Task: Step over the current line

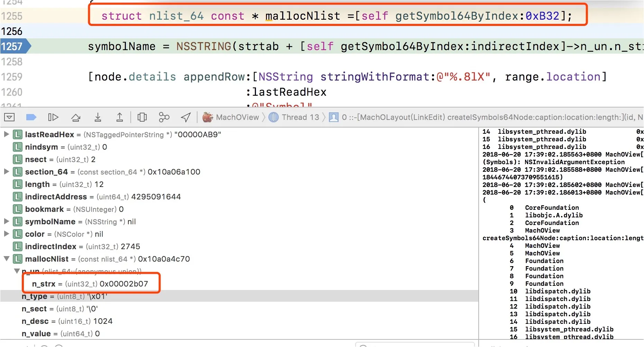Action: pyautogui.click(x=76, y=118)
